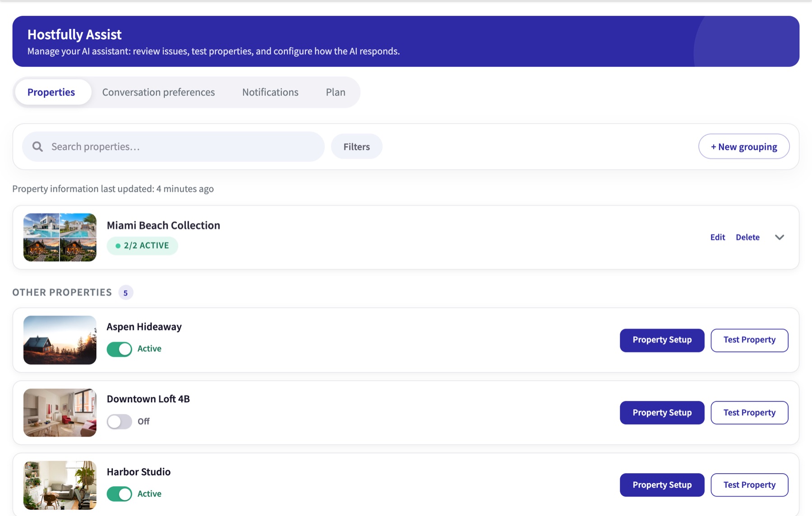
Task: Open the Aspen Hideaway cabin thumbnail
Action: (x=60, y=340)
